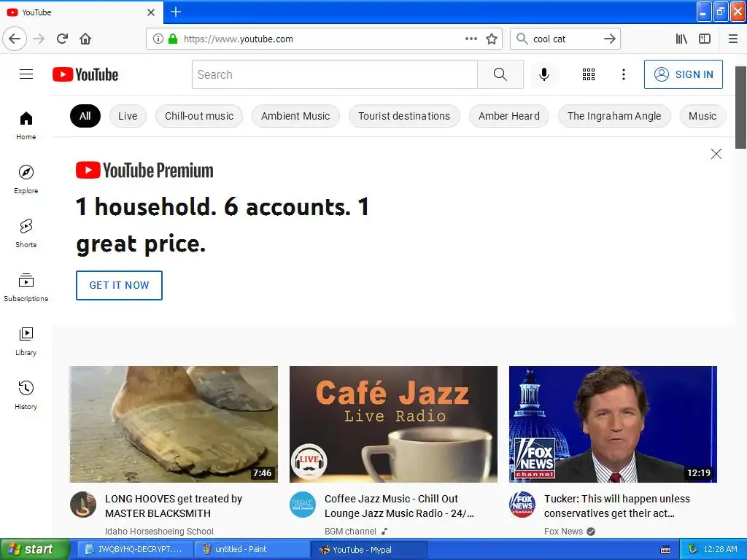This screenshot has height=560, width=747.
Task: Click the Idaho Horseshoeing School avatar
Action: [x=83, y=505]
